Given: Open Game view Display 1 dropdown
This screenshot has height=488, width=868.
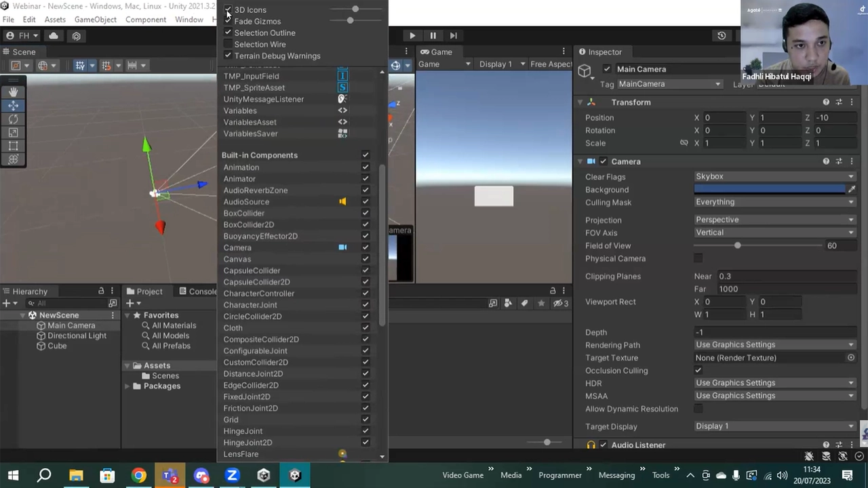Looking at the screenshot, I should (502, 64).
